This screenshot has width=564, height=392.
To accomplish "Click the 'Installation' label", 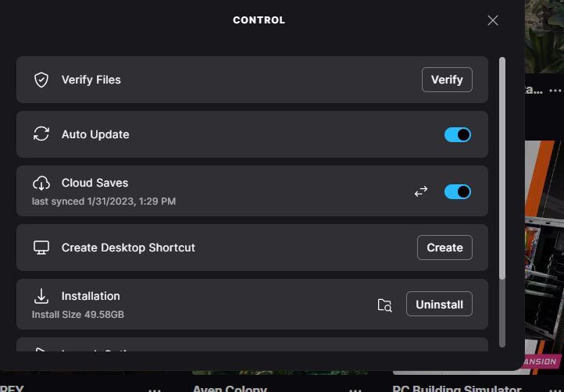I will pyautogui.click(x=91, y=296).
